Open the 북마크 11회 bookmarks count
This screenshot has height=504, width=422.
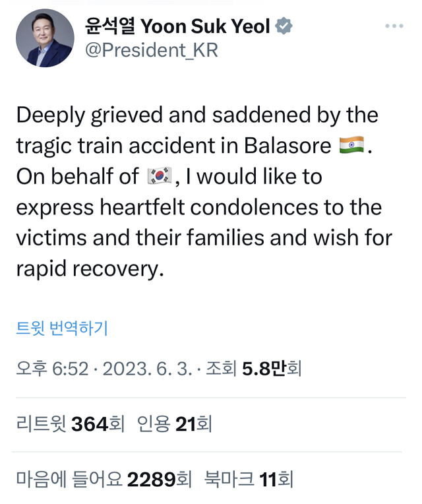249,479
